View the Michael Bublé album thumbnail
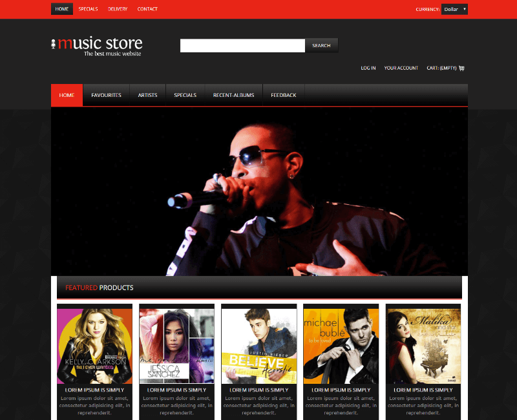The height and width of the screenshot is (420, 517). click(341, 346)
